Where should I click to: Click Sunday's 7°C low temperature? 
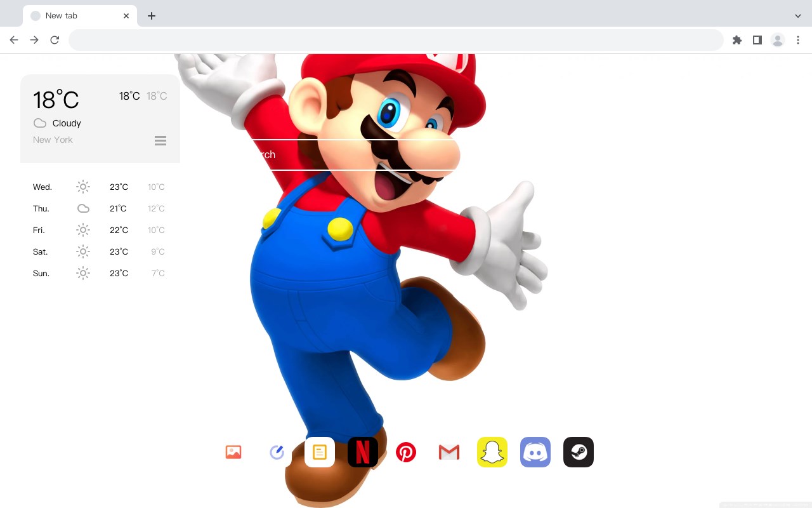point(158,273)
